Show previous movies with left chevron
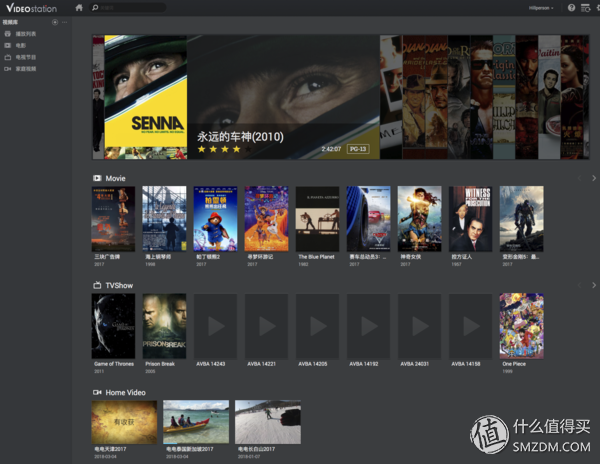Screen dimensions: 600x464 [x=579, y=178]
